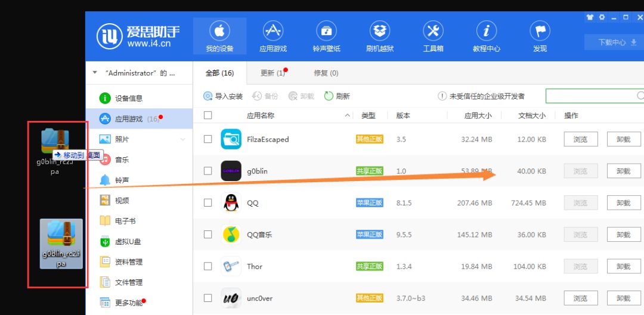This screenshot has width=644, height=315.
Task: Focus the app search input field
Action: point(595,96)
